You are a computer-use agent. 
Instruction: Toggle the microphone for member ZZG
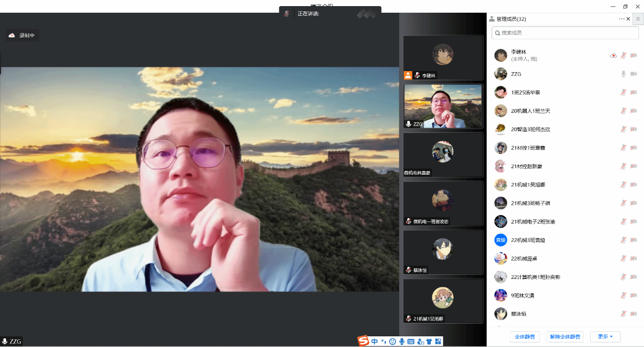coord(623,74)
